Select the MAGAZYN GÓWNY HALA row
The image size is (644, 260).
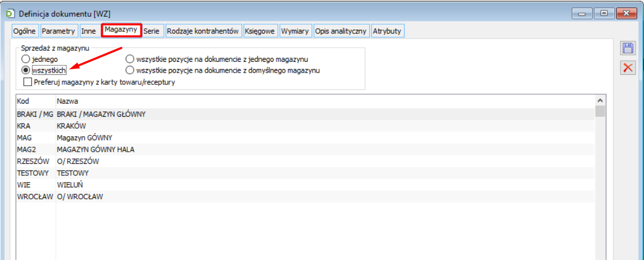pos(305,149)
